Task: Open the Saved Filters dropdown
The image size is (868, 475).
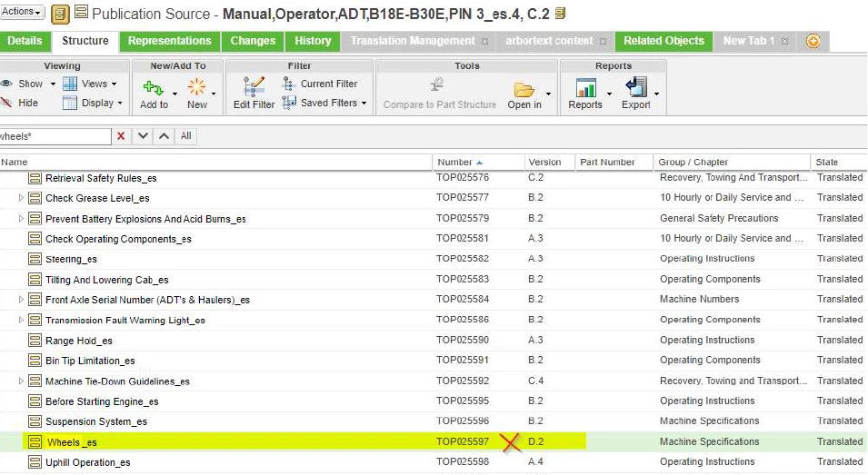Action: click(x=364, y=103)
